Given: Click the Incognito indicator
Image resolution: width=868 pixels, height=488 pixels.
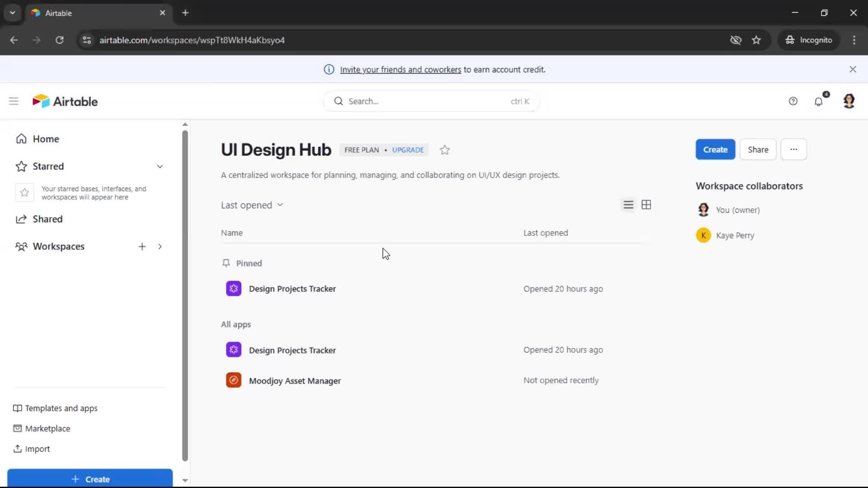Looking at the screenshot, I should click(x=809, y=40).
